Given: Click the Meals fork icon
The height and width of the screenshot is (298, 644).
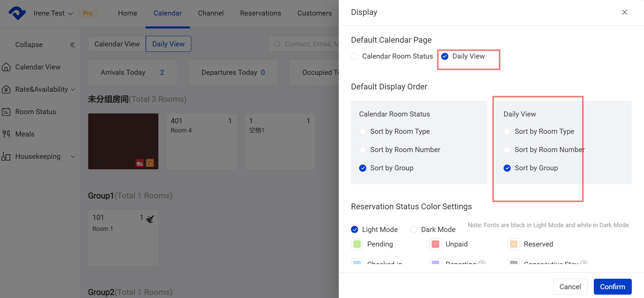Looking at the screenshot, I should (x=6, y=134).
